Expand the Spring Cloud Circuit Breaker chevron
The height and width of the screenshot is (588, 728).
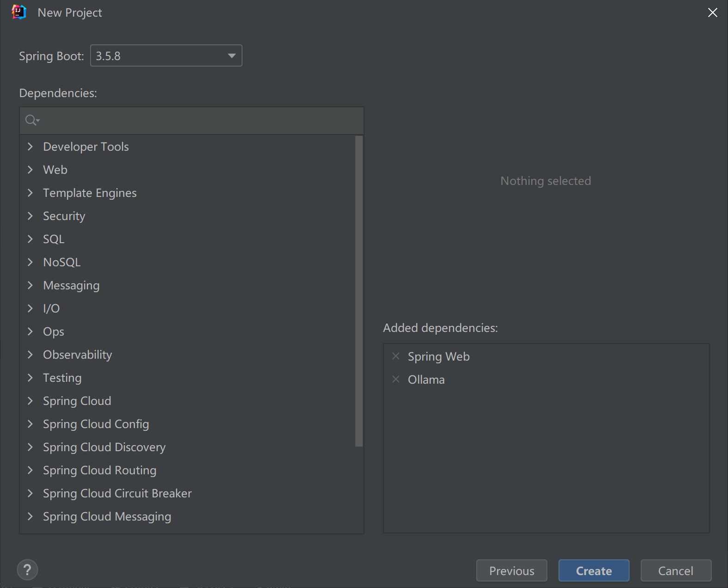(30, 493)
